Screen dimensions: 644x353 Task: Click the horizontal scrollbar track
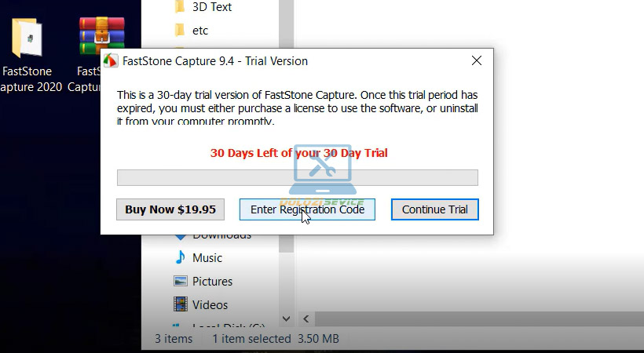(x=471, y=319)
